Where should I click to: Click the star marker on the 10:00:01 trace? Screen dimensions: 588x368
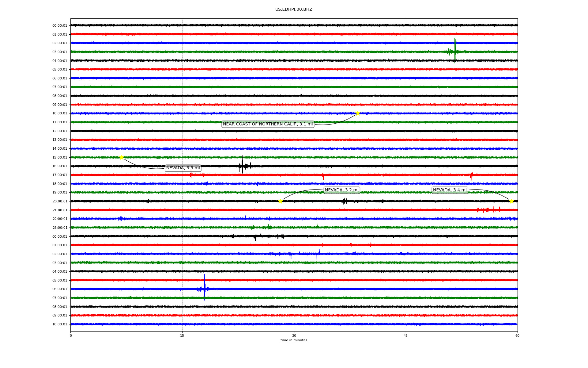[x=357, y=113]
